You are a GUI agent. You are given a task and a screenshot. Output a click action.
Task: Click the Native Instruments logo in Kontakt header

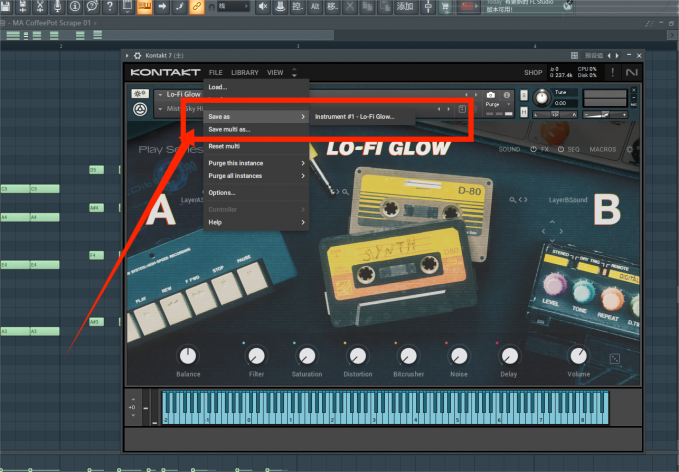pos(632,72)
